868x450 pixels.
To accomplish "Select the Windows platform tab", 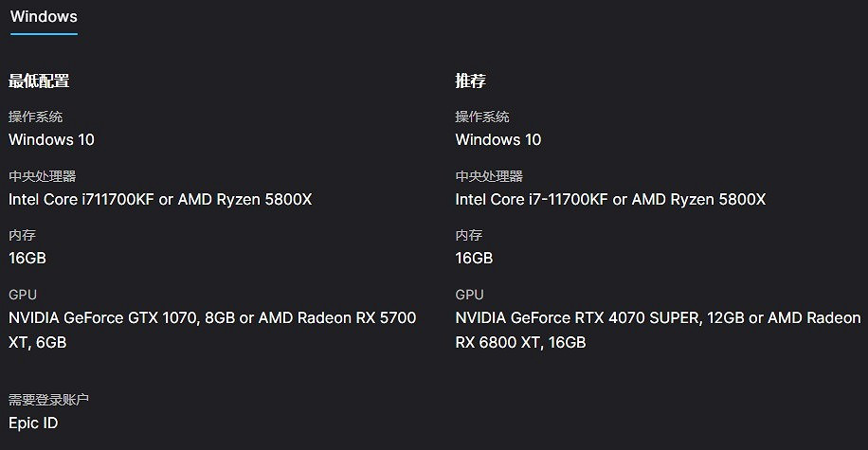I will click(44, 17).
